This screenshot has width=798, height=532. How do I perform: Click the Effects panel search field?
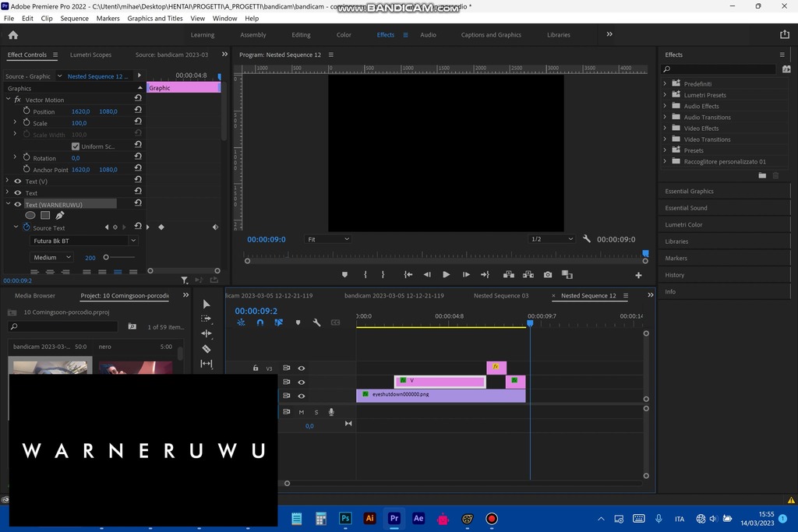tap(718, 69)
